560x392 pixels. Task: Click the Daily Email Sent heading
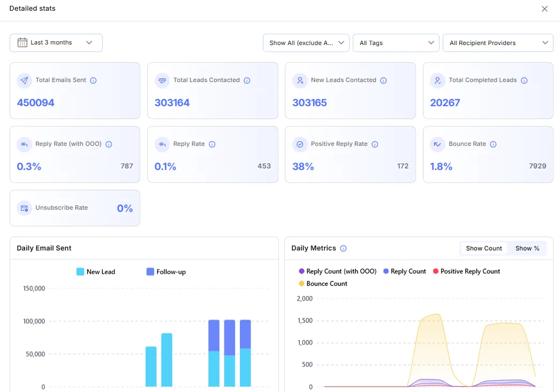click(44, 248)
